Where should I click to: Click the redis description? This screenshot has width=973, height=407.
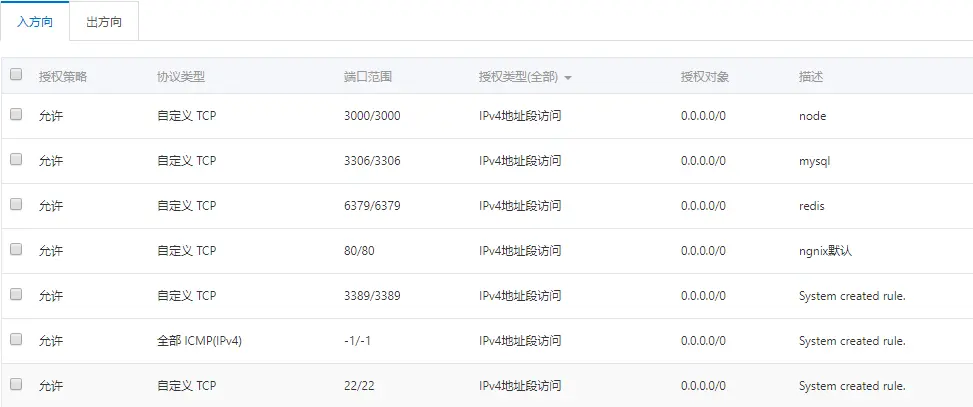pos(812,206)
